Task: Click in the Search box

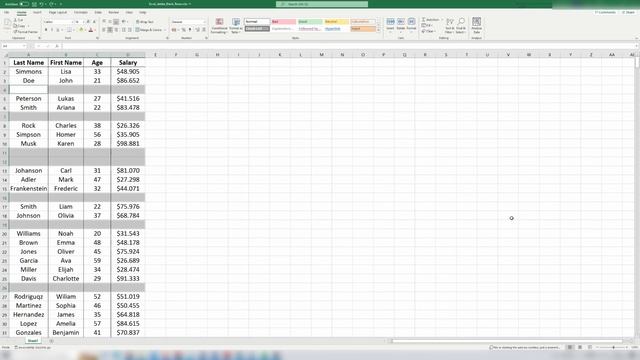Action: [x=322, y=4]
